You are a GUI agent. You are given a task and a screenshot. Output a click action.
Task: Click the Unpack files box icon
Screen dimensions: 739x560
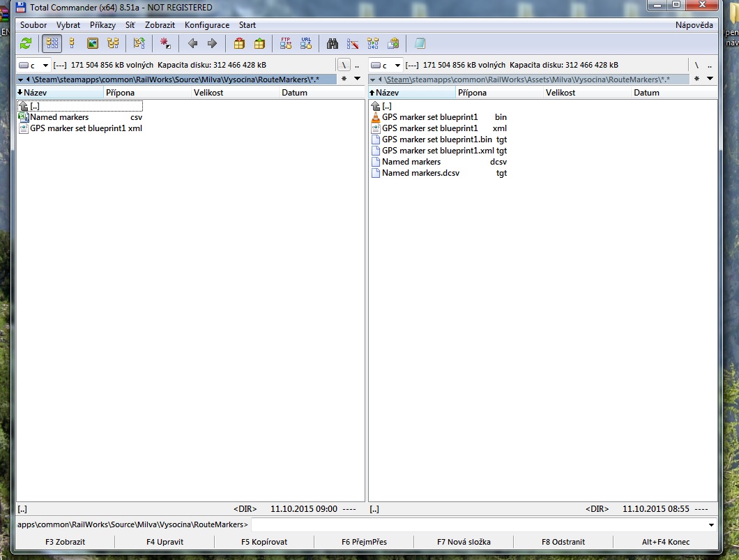coord(259,44)
